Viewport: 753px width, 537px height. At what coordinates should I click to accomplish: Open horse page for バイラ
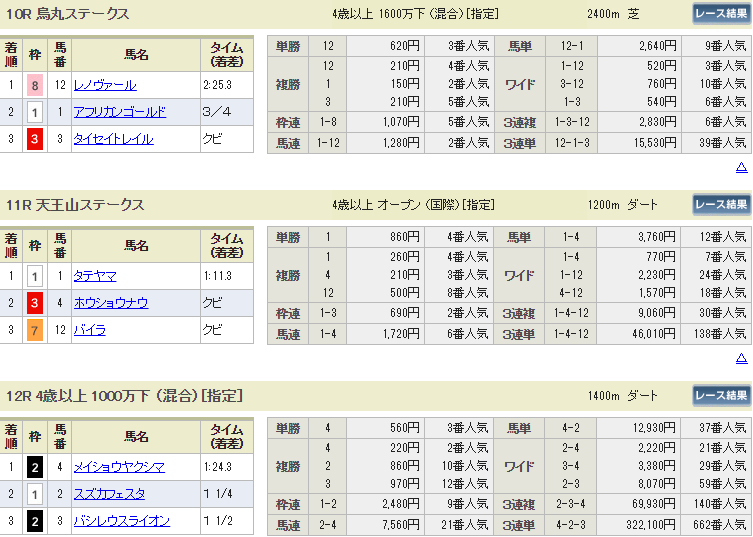pyautogui.click(x=89, y=330)
